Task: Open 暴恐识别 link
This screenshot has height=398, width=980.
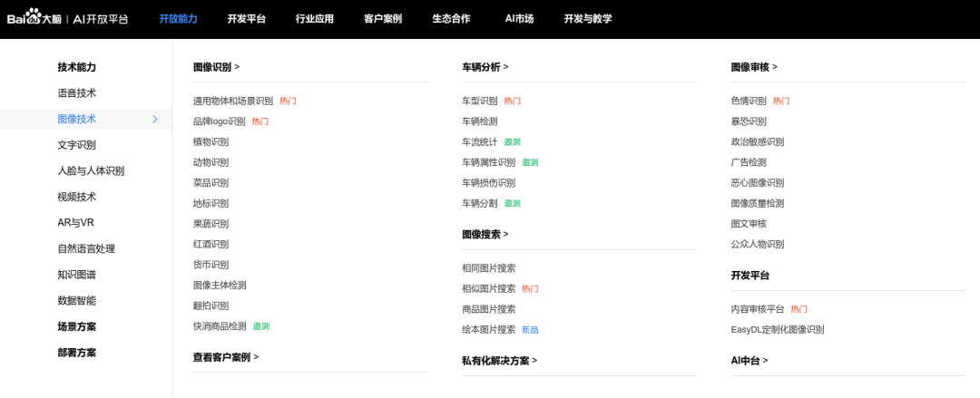Action: pos(749,121)
